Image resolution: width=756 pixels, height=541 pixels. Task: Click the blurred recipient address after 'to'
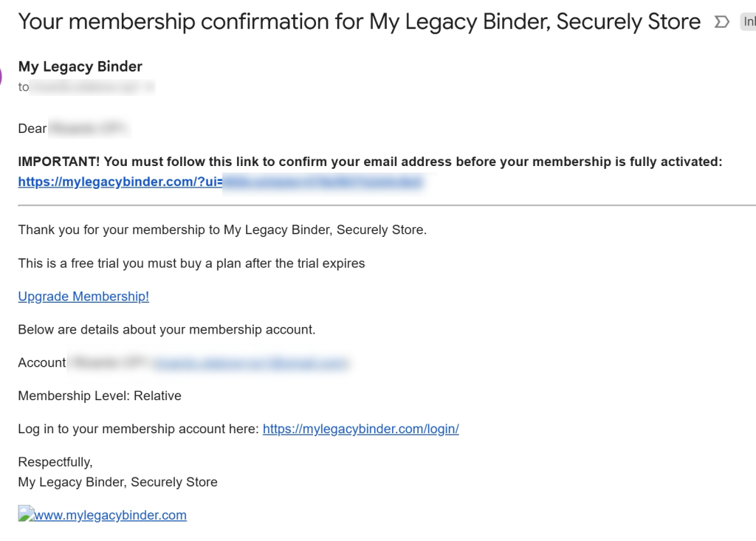click(x=87, y=88)
